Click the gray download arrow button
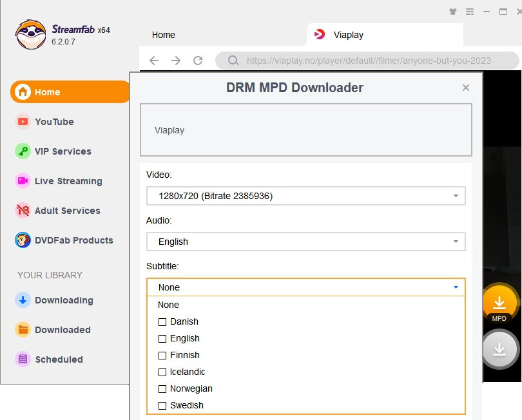The height and width of the screenshot is (420, 522). (x=499, y=350)
